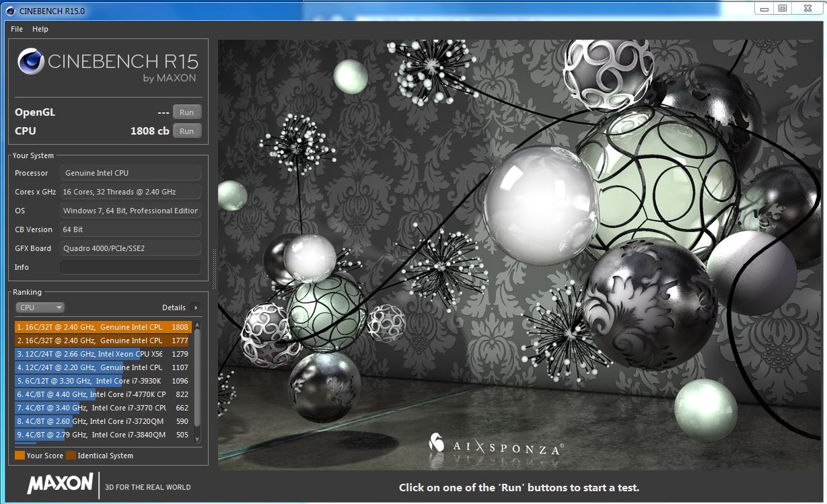This screenshot has width=827, height=504.
Task: Select the Core i7-3720QM ranking row
Action: click(x=104, y=421)
